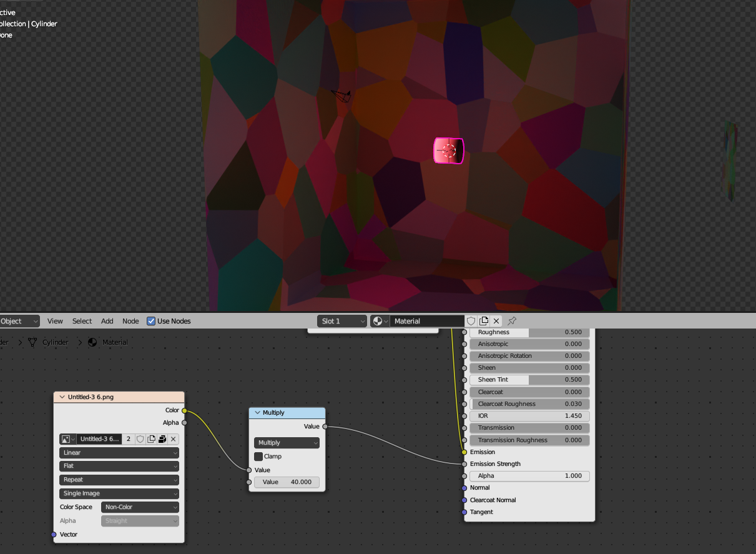
Task: Click the image user count 2 button
Action: coord(129,439)
